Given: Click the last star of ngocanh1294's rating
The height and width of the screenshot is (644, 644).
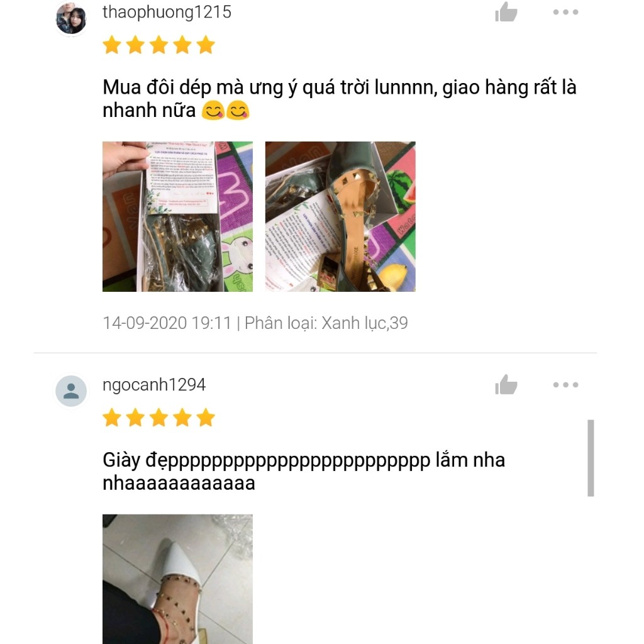Looking at the screenshot, I should [206, 418].
